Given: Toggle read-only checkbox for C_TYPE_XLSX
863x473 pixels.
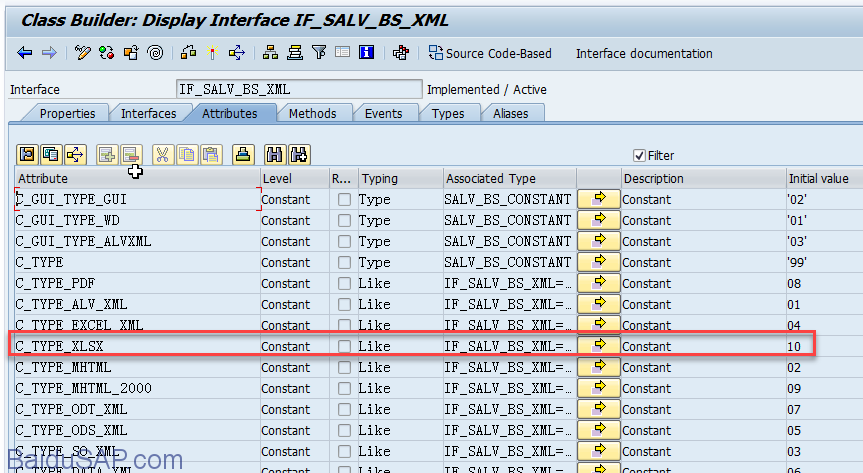Looking at the screenshot, I should click(x=345, y=346).
